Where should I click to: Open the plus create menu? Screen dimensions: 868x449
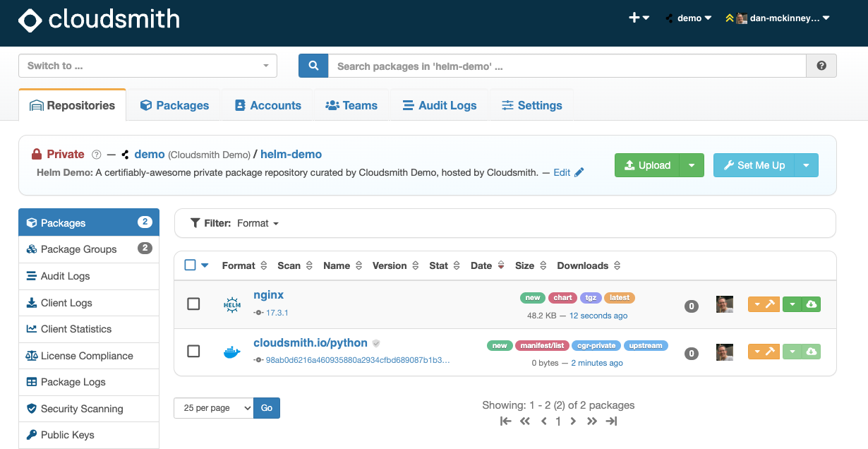click(639, 18)
